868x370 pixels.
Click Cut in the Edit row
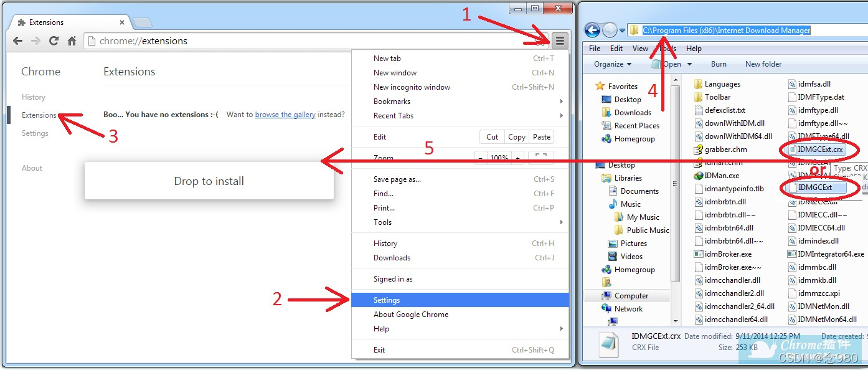pos(492,137)
